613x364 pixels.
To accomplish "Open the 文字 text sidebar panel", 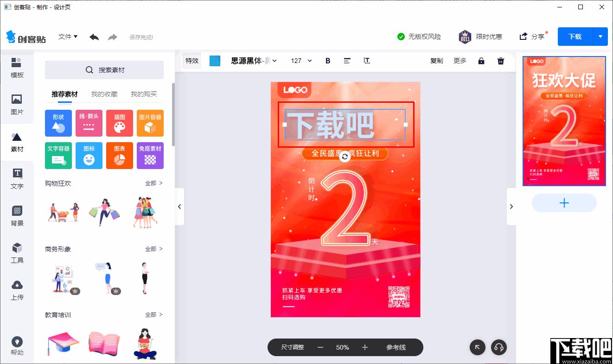I will pyautogui.click(x=17, y=179).
